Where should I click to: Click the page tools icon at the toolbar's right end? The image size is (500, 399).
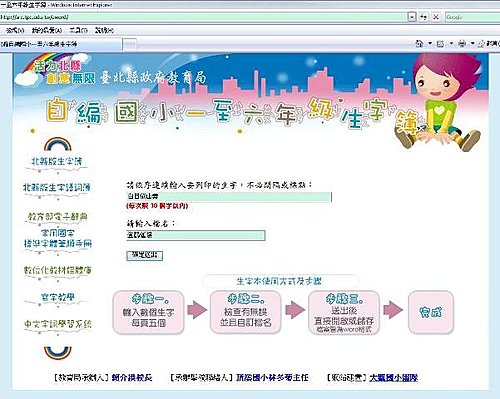click(x=481, y=44)
